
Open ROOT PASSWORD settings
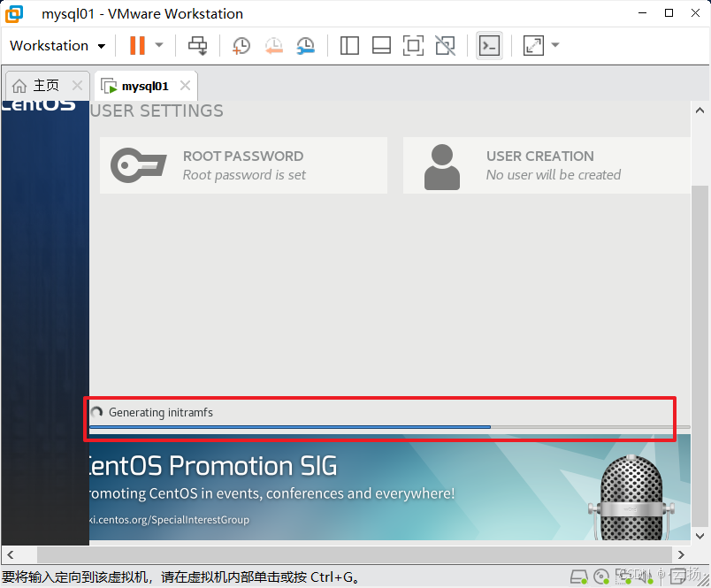click(243, 165)
